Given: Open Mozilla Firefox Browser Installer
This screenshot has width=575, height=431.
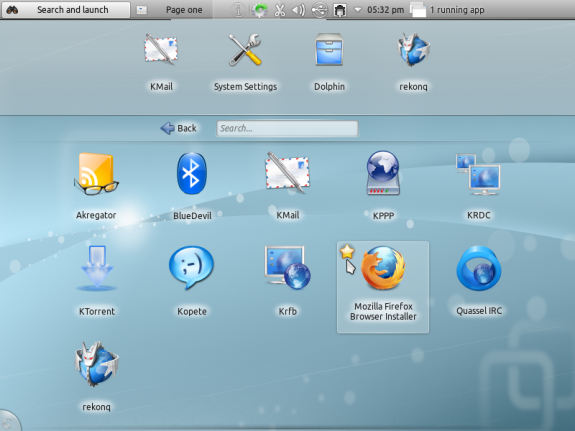Looking at the screenshot, I should point(383,287).
